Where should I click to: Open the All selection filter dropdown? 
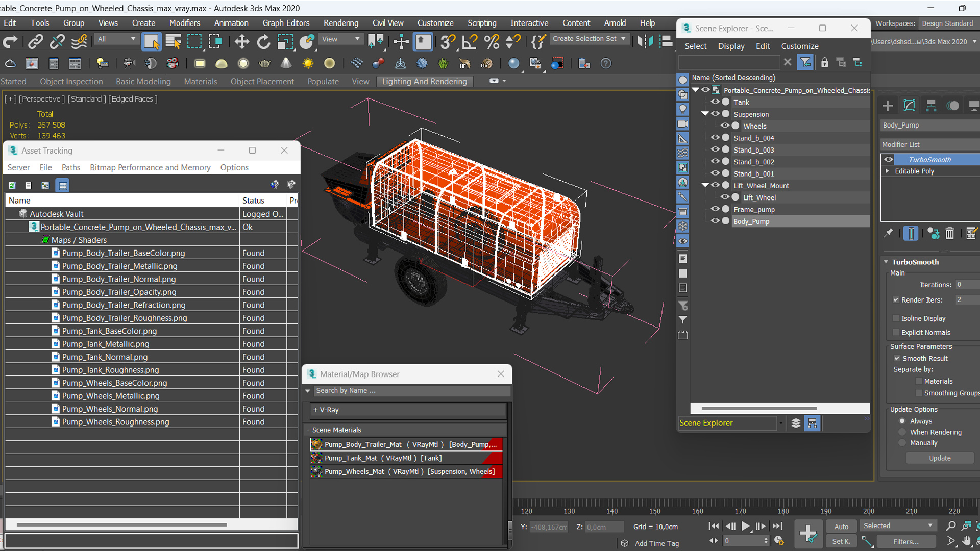[x=116, y=39]
